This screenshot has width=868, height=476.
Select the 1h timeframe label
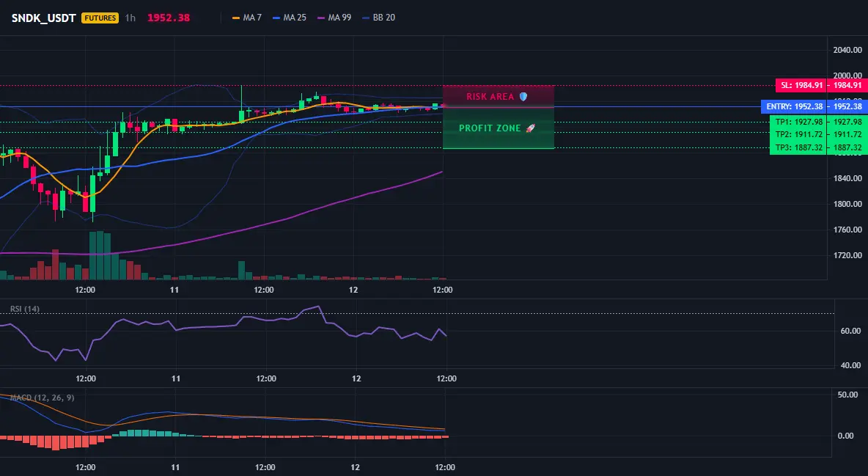pyautogui.click(x=130, y=18)
